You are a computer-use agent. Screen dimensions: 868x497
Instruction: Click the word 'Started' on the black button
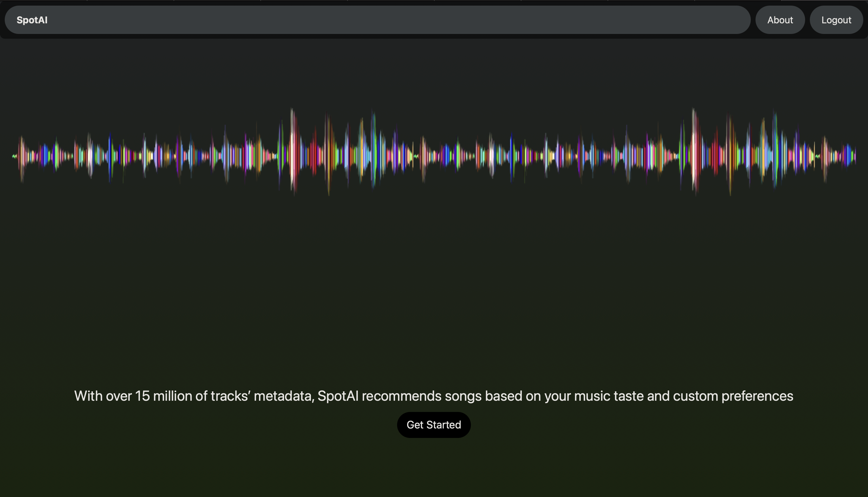[x=443, y=425]
